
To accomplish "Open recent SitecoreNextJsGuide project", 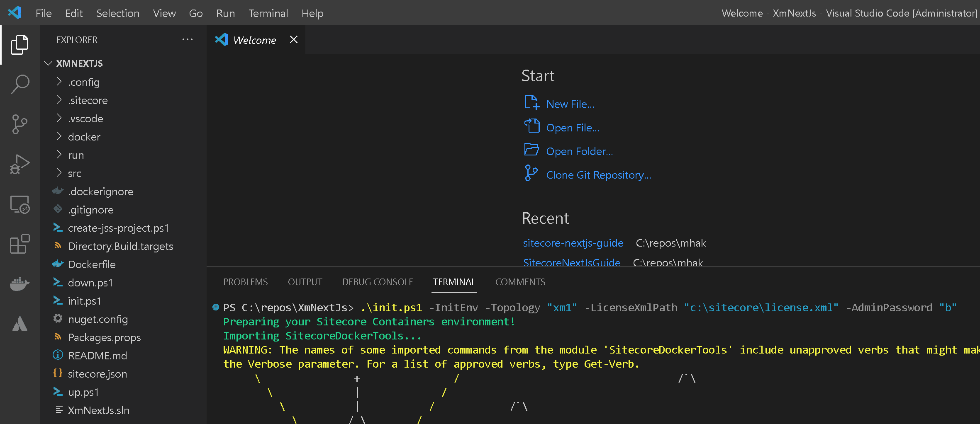I will tap(572, 262).
